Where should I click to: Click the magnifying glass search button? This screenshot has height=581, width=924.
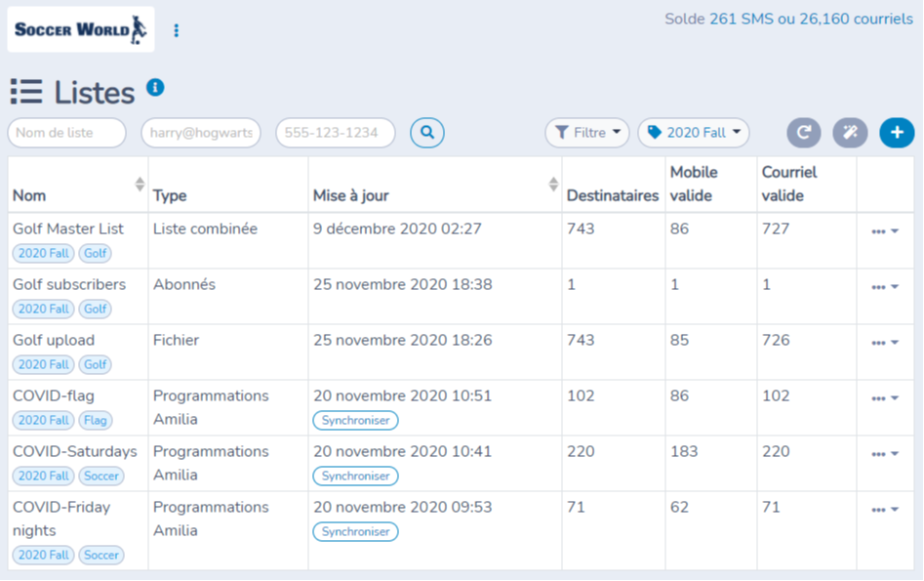click(427, 133)
